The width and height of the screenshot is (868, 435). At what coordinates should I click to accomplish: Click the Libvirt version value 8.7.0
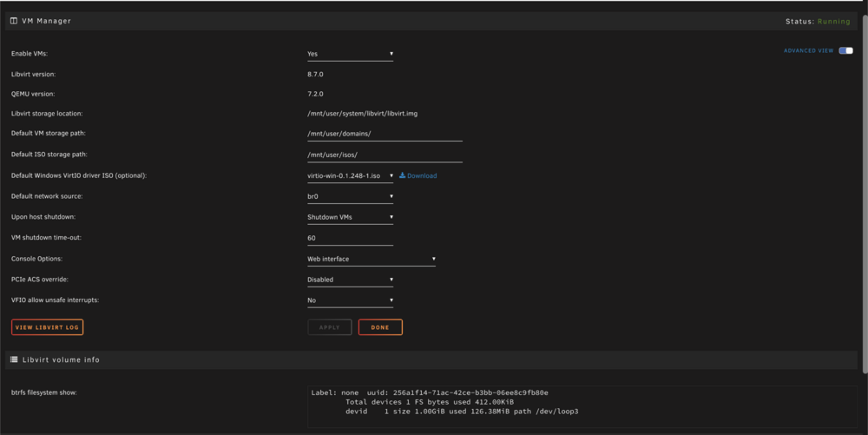point(316,74)
